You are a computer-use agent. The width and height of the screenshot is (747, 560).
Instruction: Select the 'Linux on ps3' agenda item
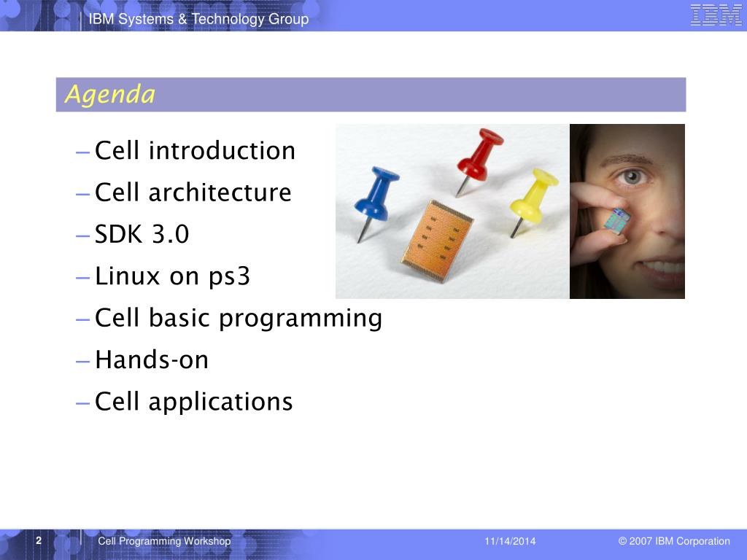point(172,276)
